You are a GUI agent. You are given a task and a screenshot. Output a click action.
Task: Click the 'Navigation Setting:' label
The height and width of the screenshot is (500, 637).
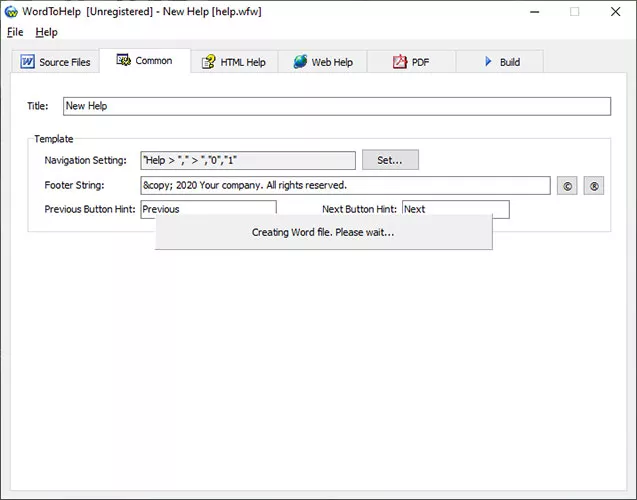coord(85,160)
